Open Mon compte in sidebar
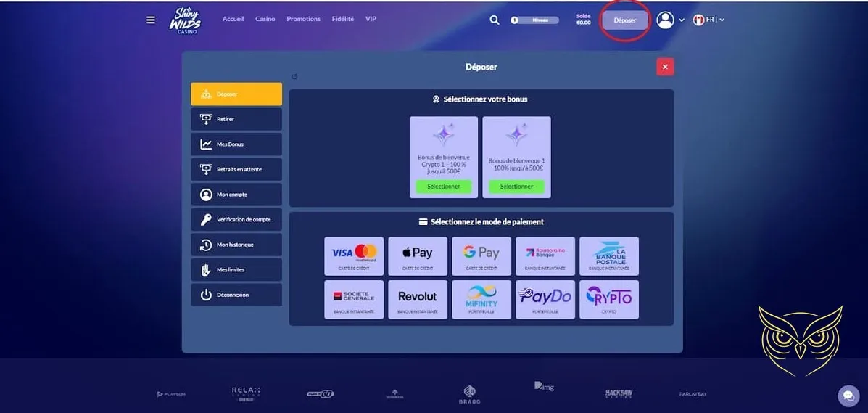The height and width of the screenshot is (413, 868). coord(236,195)
